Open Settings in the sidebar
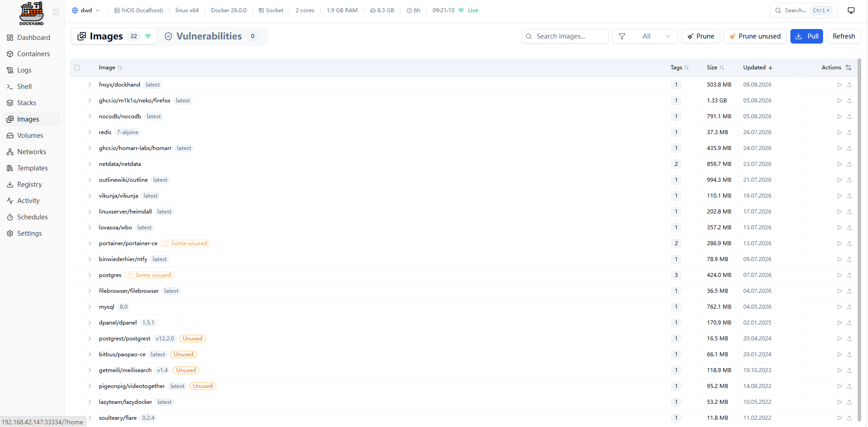 point(32,233)
